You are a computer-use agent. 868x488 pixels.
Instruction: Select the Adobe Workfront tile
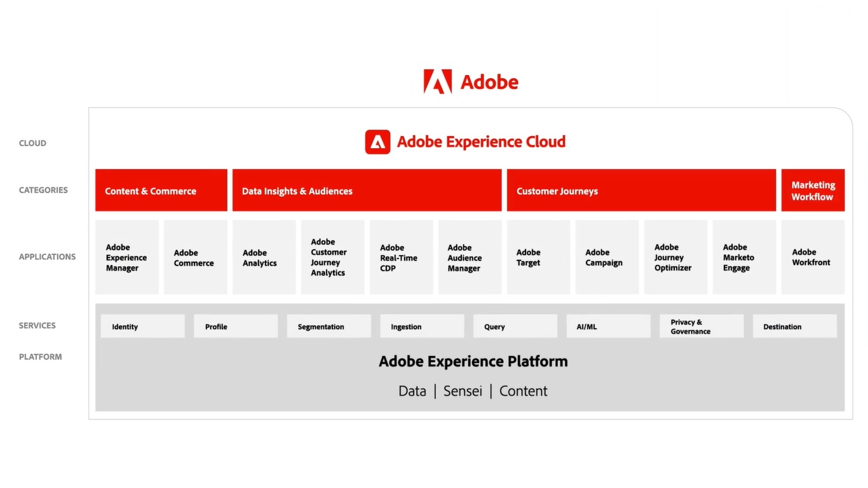pyautogui.click(x=813, y=257)
